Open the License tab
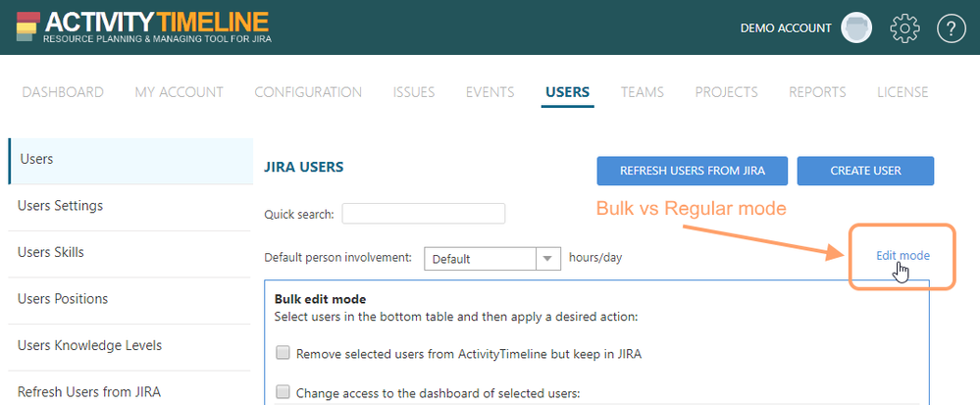The width and height of the screenshot is (980, 405). click(x=903, y=92)
